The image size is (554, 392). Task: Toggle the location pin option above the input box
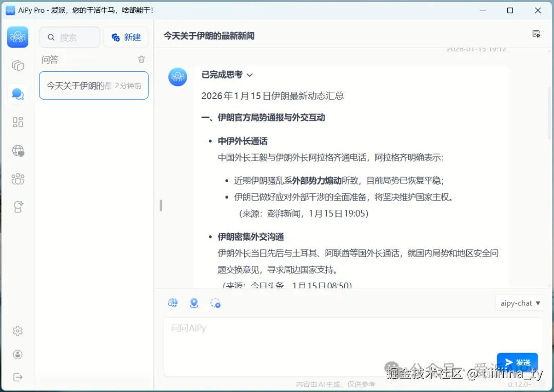(x=194, y=303)
